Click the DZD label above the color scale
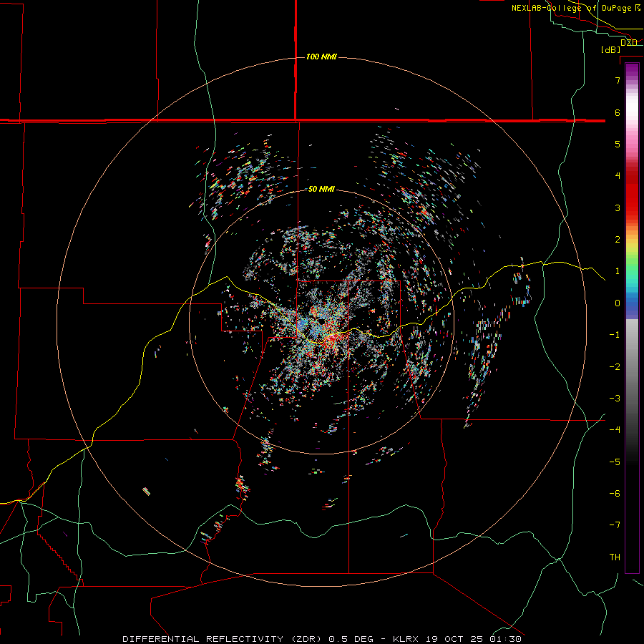The height and width of the screenshot is (644, 644). point(629,42)
